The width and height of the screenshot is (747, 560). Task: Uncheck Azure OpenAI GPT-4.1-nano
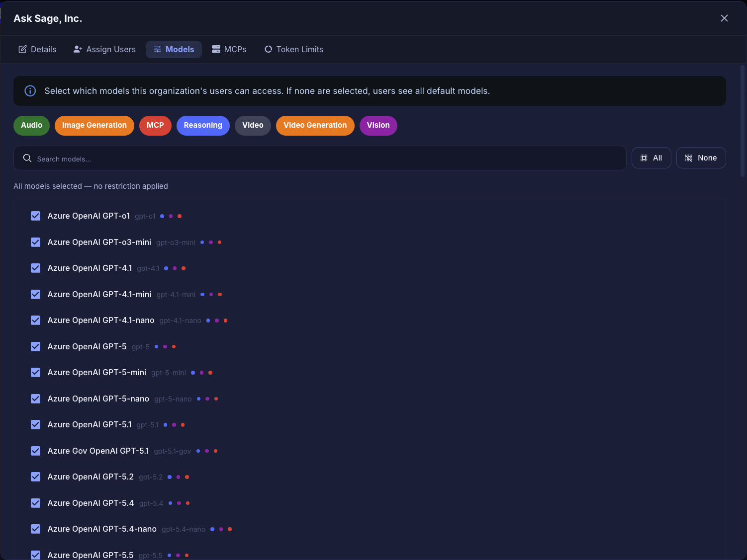click(35, 320)
